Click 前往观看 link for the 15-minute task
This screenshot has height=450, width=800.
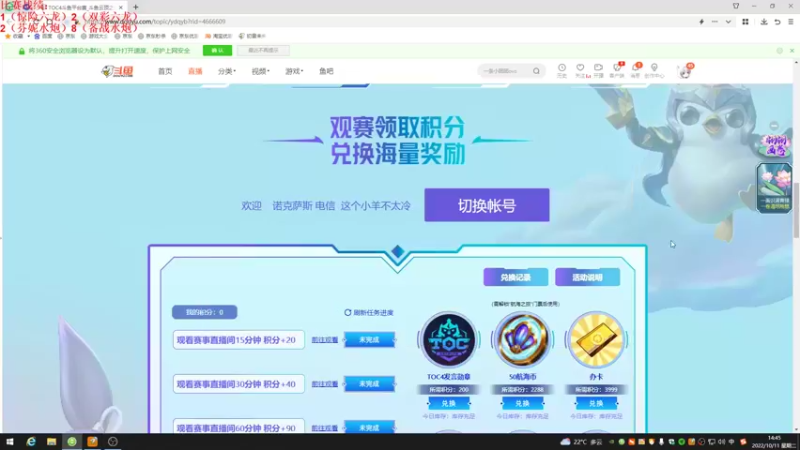[x=325, y=340]
